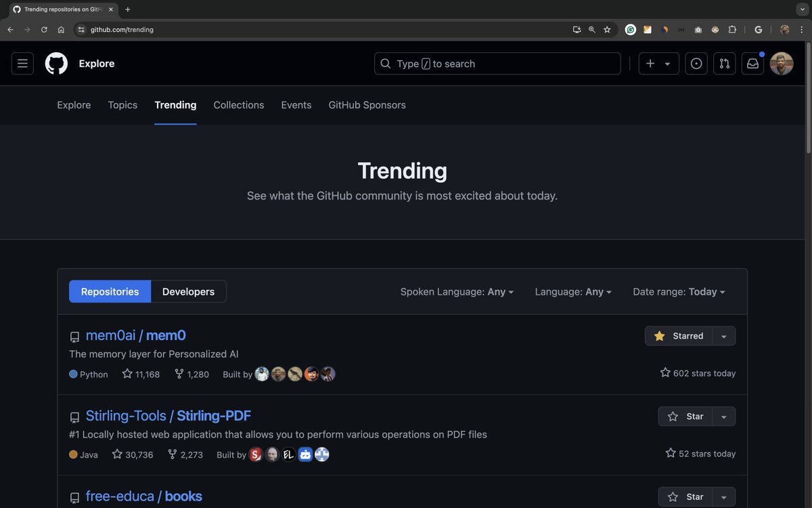Bookmark this page with the star icon
This screenshot has width=812, height=508.
click(607, 30)
